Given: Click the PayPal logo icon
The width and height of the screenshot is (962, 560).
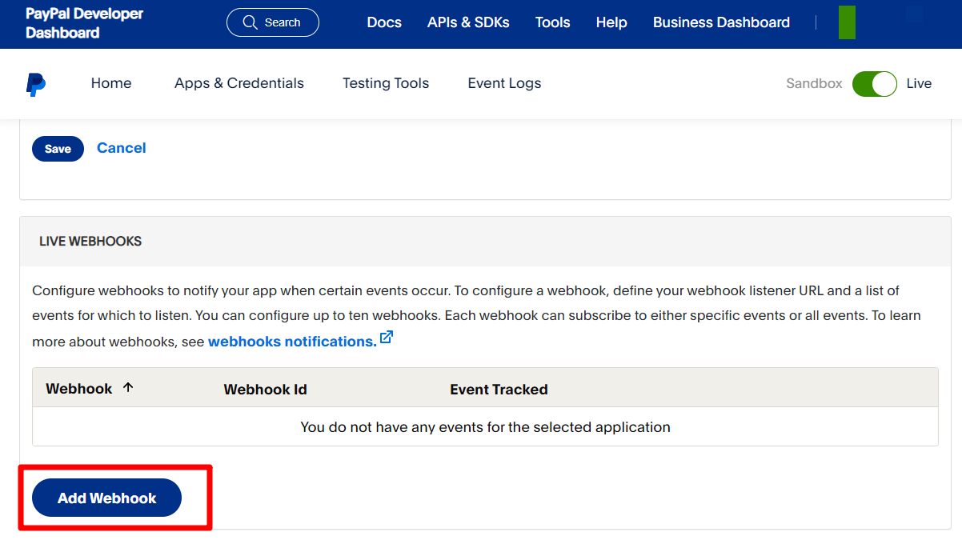Looking at the screenshot, I should [35, 84].
